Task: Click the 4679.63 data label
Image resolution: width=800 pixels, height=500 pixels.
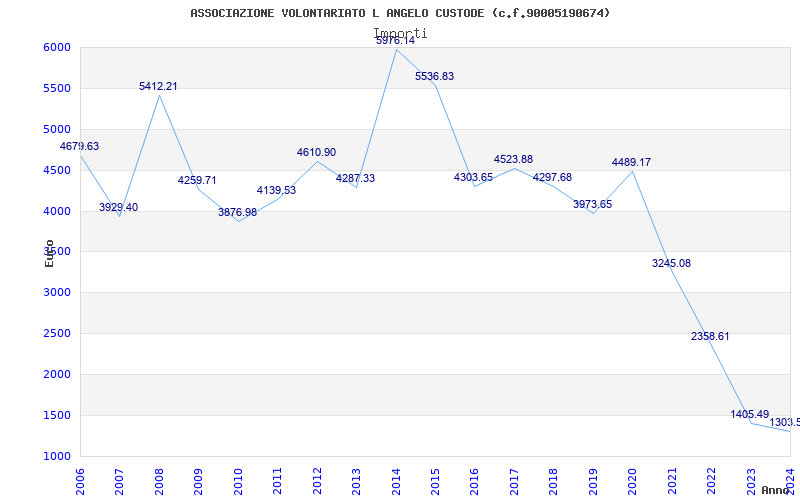Action: pos(80,146)
